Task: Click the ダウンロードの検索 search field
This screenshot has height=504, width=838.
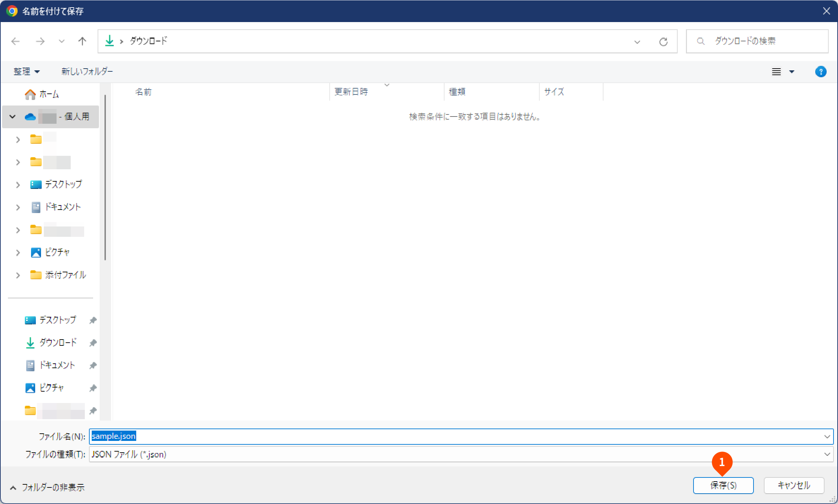Action: pos(757,41)
